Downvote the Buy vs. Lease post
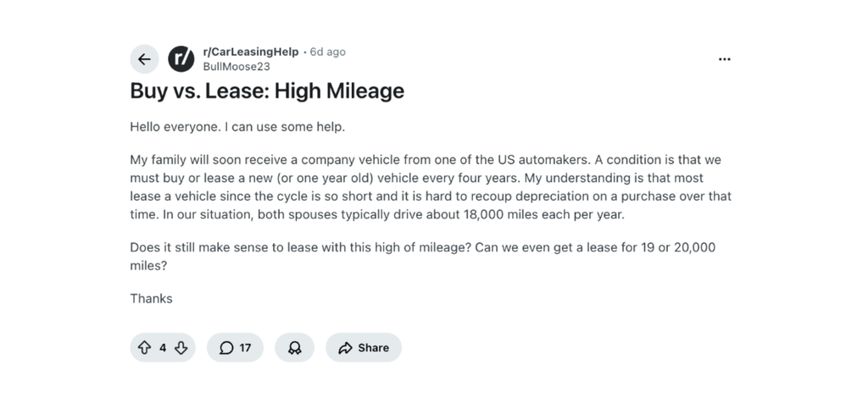 [x=181, y=347]
